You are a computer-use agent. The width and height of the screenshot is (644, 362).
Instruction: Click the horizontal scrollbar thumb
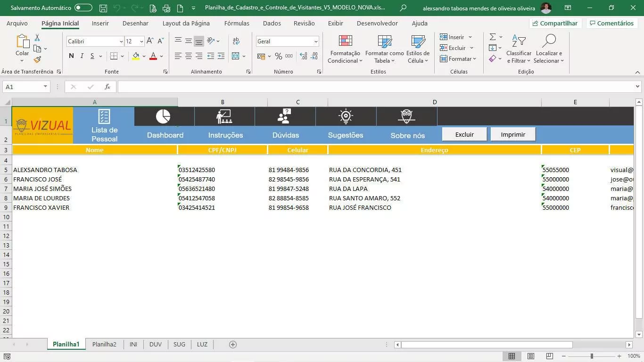(487, 345)
